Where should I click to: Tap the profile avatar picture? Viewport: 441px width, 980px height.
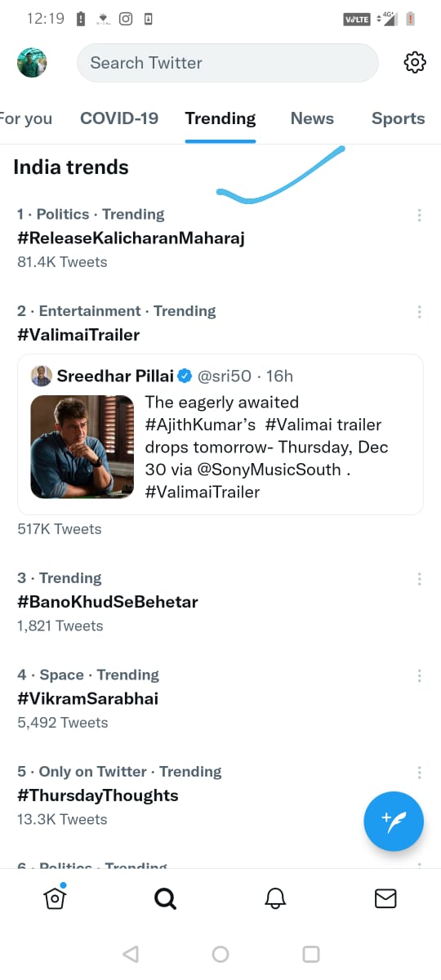[x=32, y=63]
